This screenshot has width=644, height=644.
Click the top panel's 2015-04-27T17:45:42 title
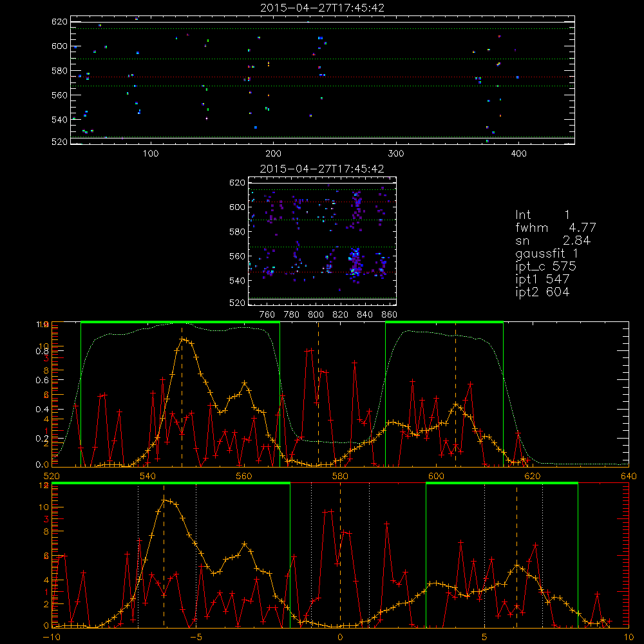tap(323, 8)
